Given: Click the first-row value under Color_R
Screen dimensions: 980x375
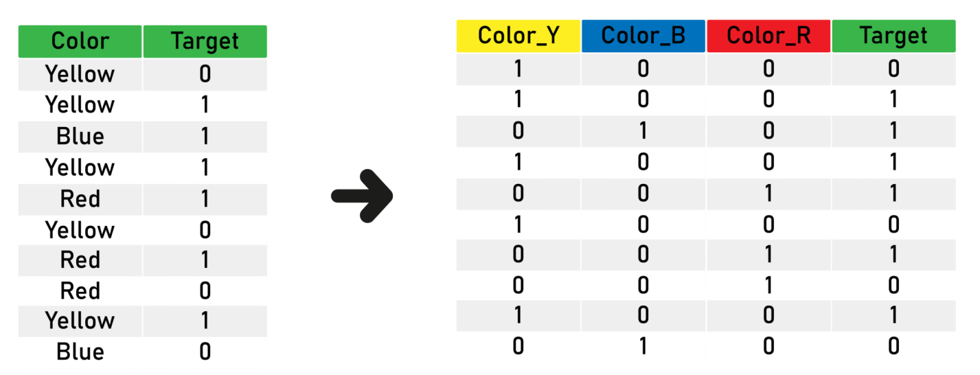Looking at the screenshot, I should (768, 69).
